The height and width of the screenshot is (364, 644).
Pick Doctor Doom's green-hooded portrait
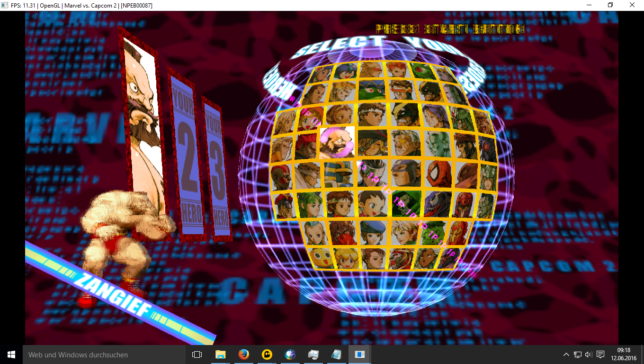click(406, 203)
